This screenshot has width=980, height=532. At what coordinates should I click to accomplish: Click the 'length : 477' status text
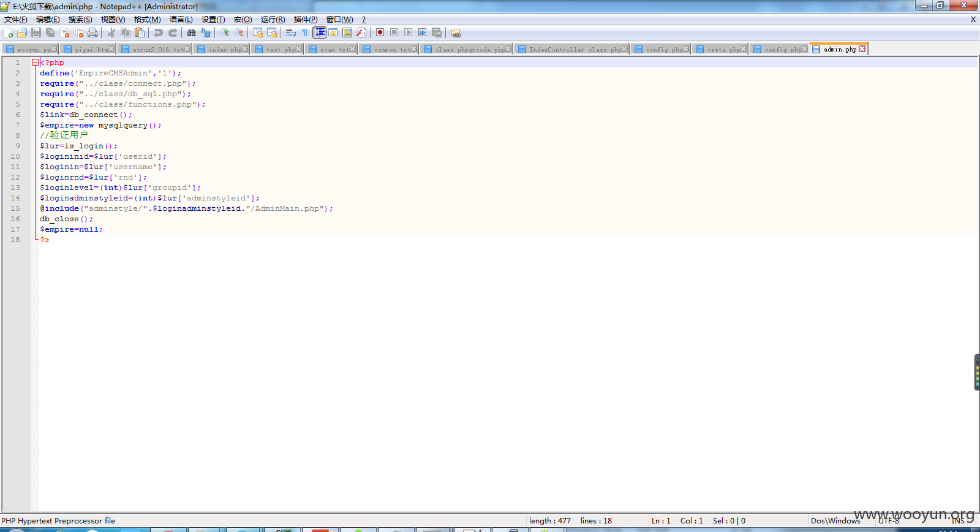[550, 521]
